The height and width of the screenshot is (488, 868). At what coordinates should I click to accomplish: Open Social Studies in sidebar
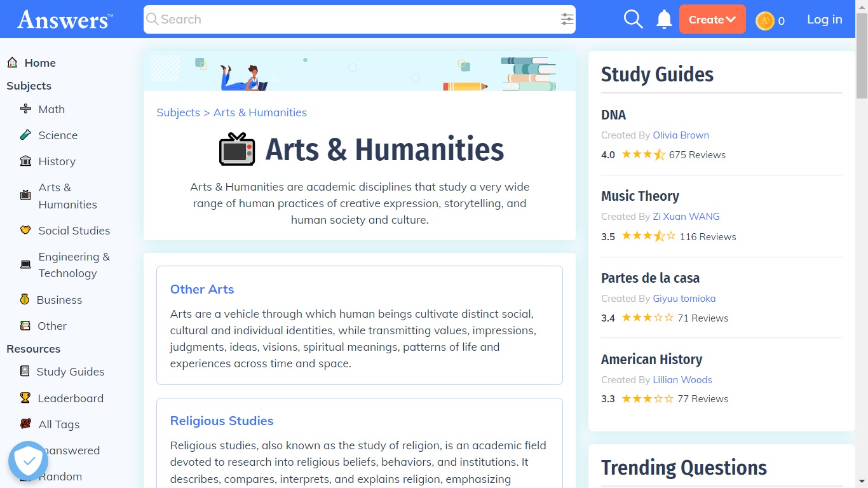tap(74, 231)
